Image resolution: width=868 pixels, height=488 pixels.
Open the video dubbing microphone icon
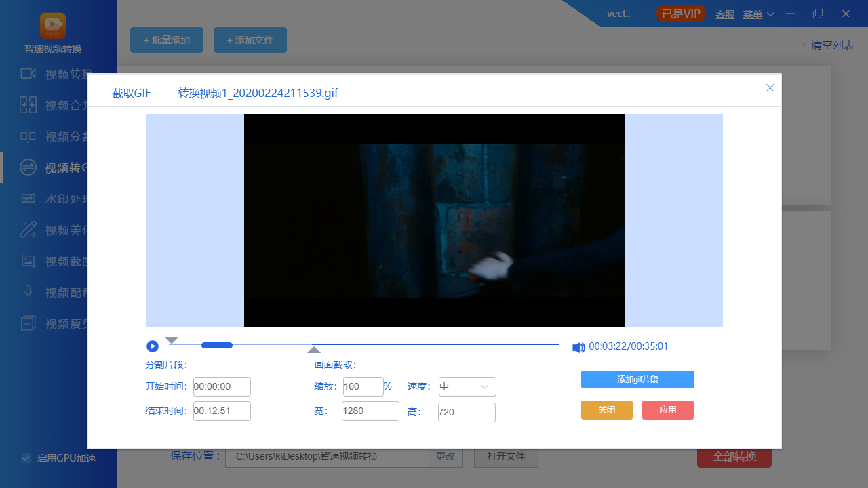(28, 291)
